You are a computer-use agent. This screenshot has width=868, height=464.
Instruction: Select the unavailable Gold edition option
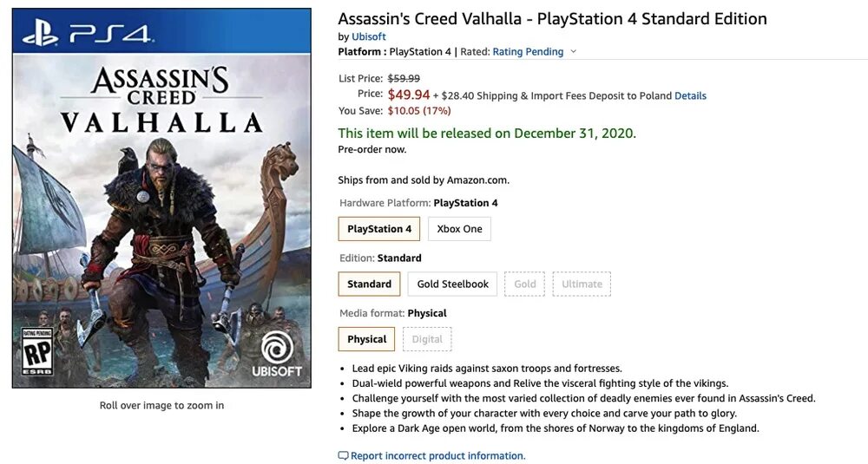click(524, 284)
